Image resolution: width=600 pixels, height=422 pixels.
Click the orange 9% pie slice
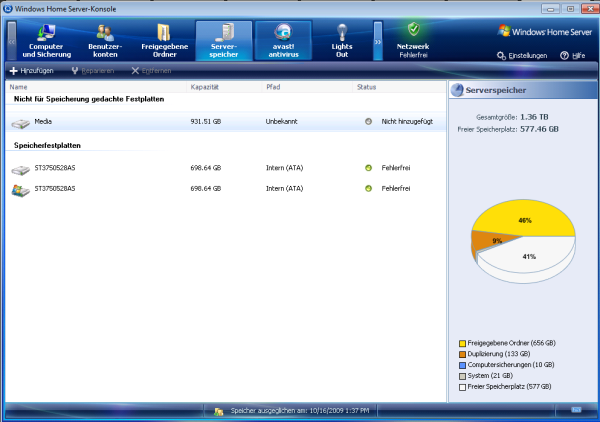[x=493, y=241]
